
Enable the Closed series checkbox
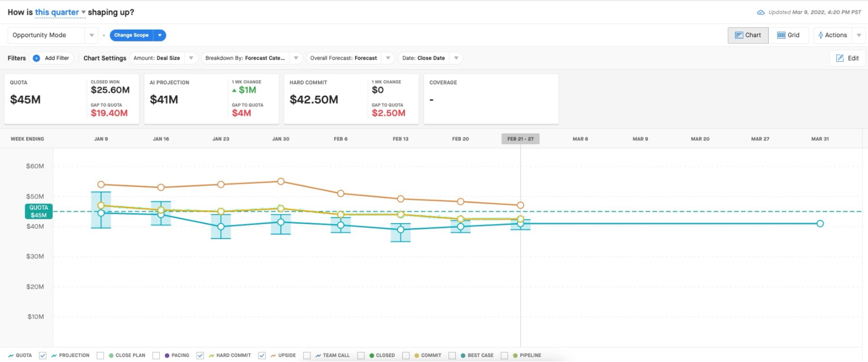click(x=361, y=356)
